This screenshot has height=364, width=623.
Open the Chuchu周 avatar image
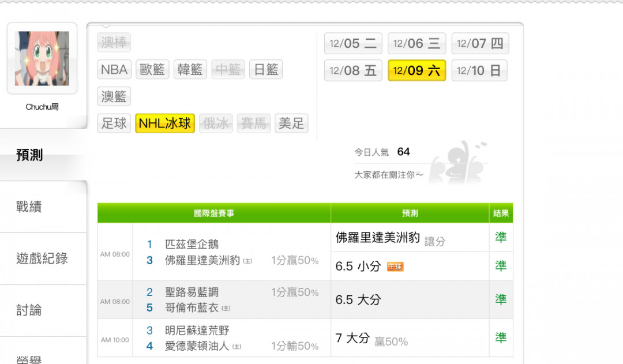(x=42, y=58)
